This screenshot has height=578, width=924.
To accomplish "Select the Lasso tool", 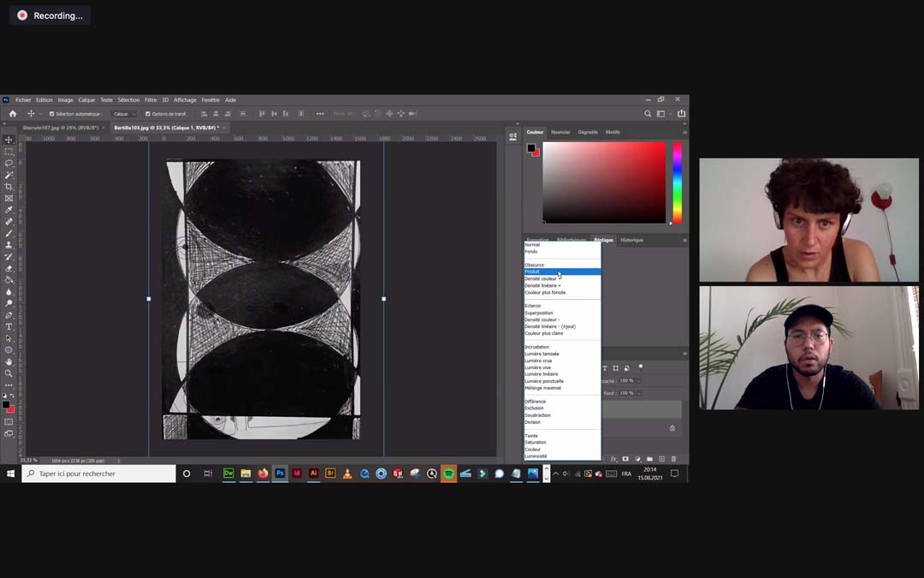I will pyautogui.click(x=9, y=164).
